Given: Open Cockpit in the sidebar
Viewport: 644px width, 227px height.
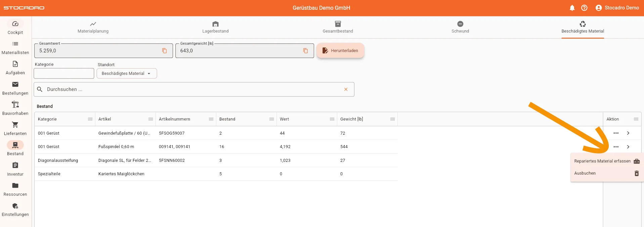Looking at the screenshot, I should point(15,27).
